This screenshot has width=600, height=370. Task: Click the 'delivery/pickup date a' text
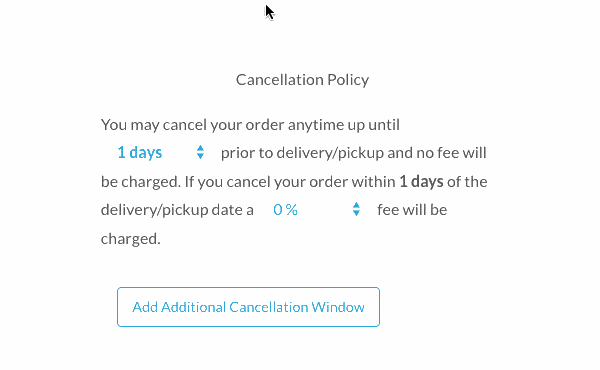177,210
